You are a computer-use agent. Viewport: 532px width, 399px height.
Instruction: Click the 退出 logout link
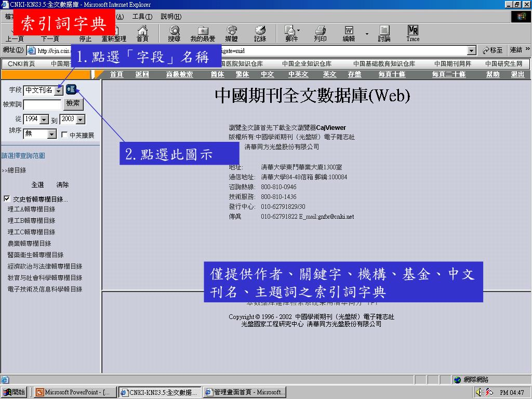(518, 74)
